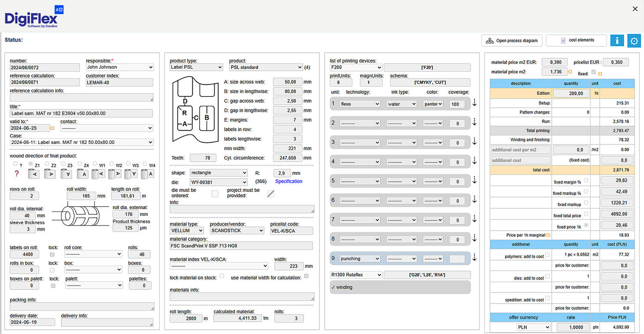Click the Edition quantity field 200,00
The height and width of the screenshot is (334, 644).
coord(571,93)
